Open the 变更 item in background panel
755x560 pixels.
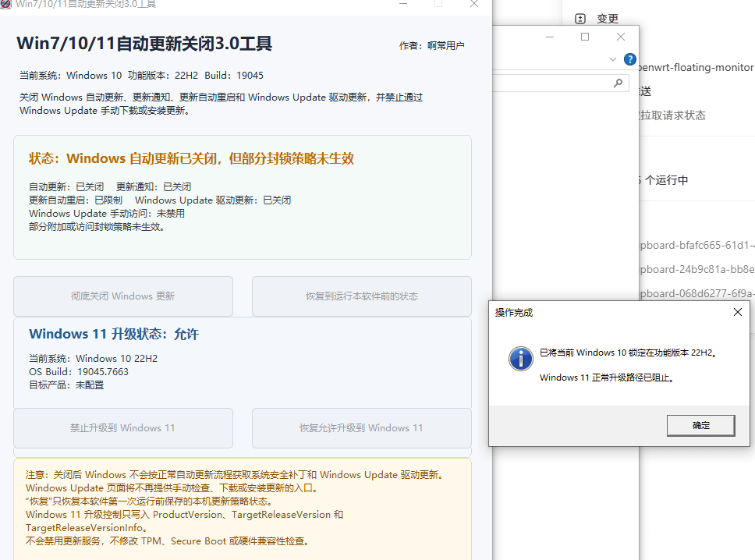click(x=607, y=19)
